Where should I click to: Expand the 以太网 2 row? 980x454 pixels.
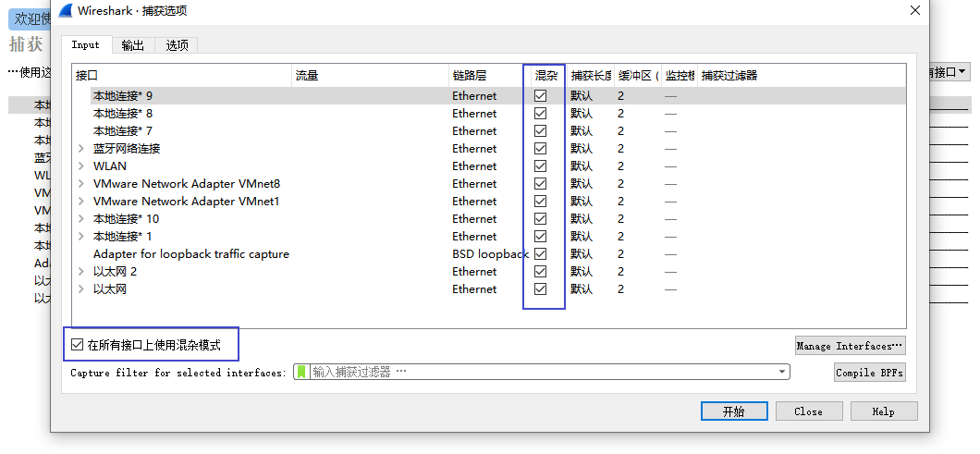81,272
